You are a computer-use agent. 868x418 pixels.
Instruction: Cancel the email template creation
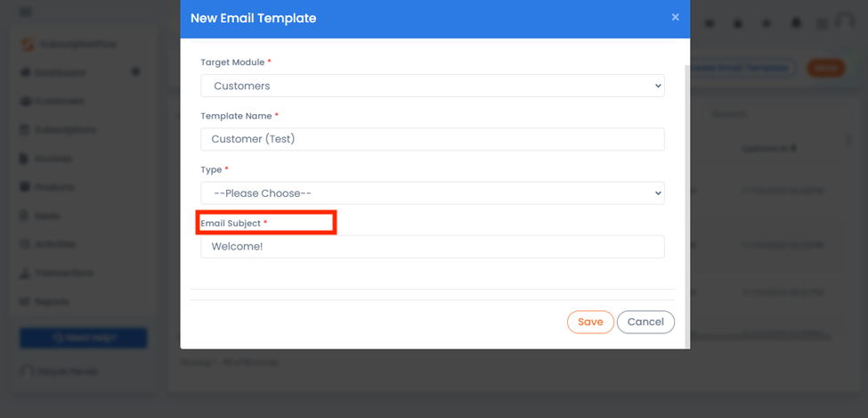645,322
